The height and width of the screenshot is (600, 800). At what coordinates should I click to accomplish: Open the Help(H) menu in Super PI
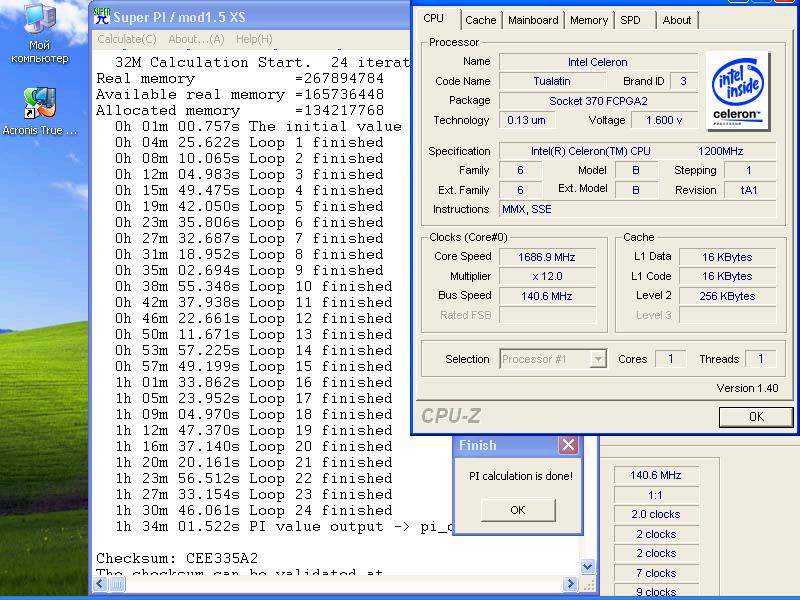coord(254,39)
